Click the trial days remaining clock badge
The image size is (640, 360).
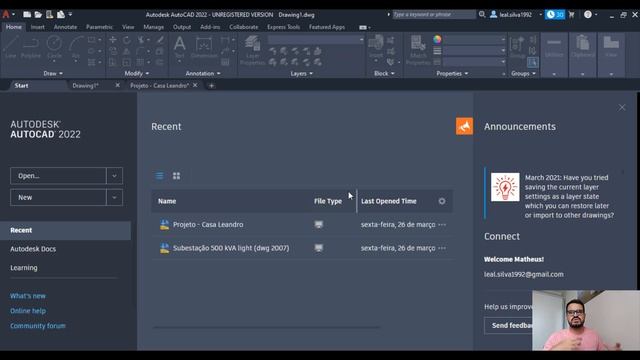(555, 15)
